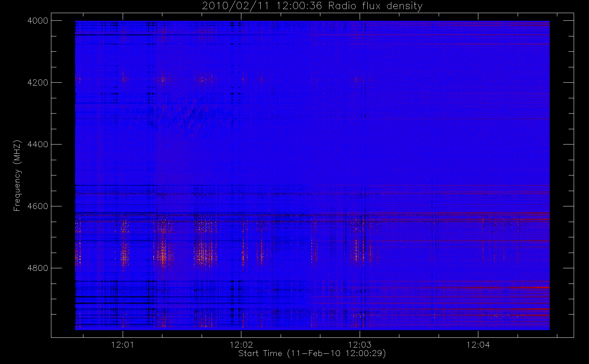Click the "Start Time (11-Feb-10 12:00:29)" x-axis label
Image resolution: width=589 pixels, height=364 pixels.
click(x=312, y=353)
